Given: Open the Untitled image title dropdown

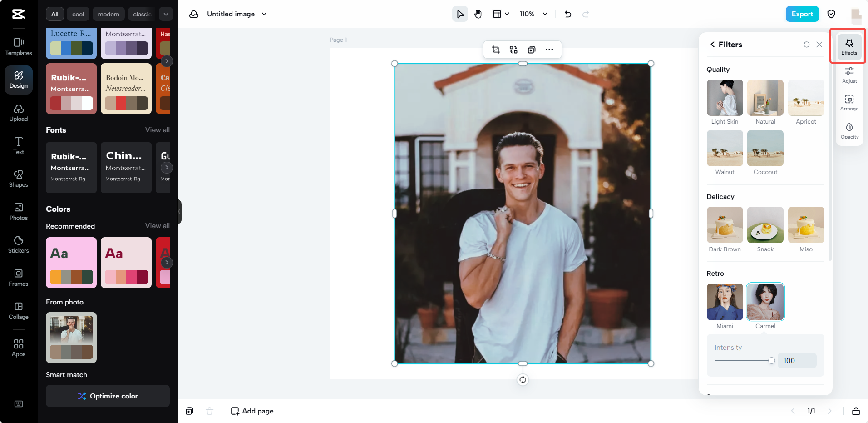Looking at the screenshot, I should click(264, 14).
